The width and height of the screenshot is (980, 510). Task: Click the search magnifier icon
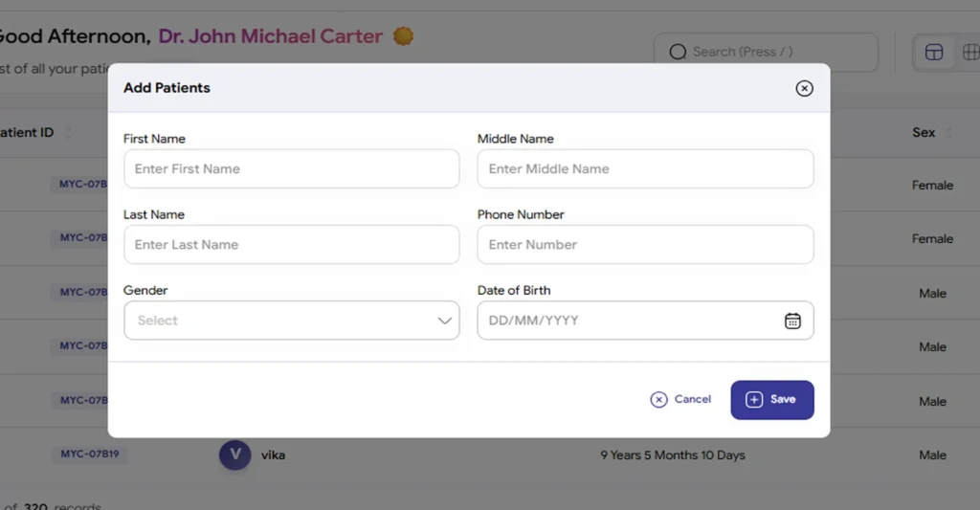pos(679,52)
